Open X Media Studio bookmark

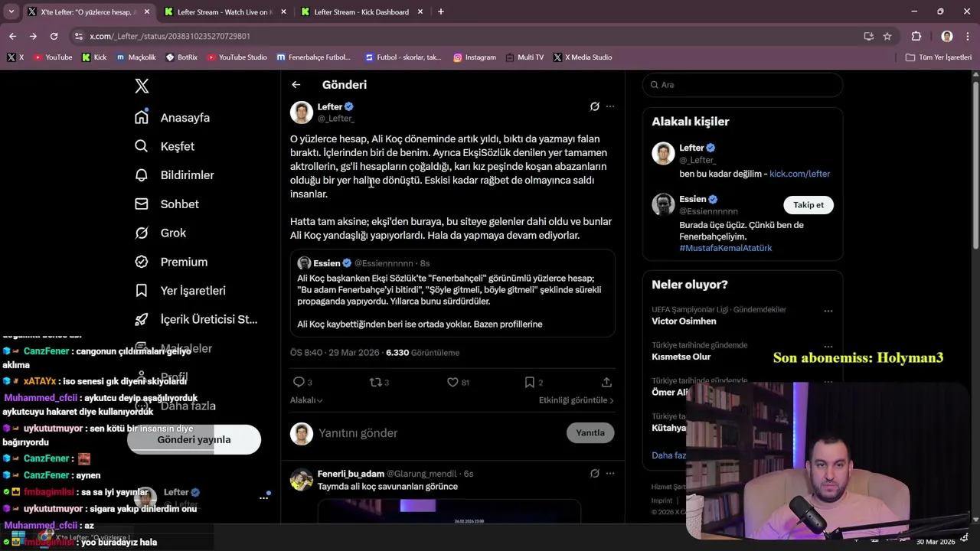583,57
